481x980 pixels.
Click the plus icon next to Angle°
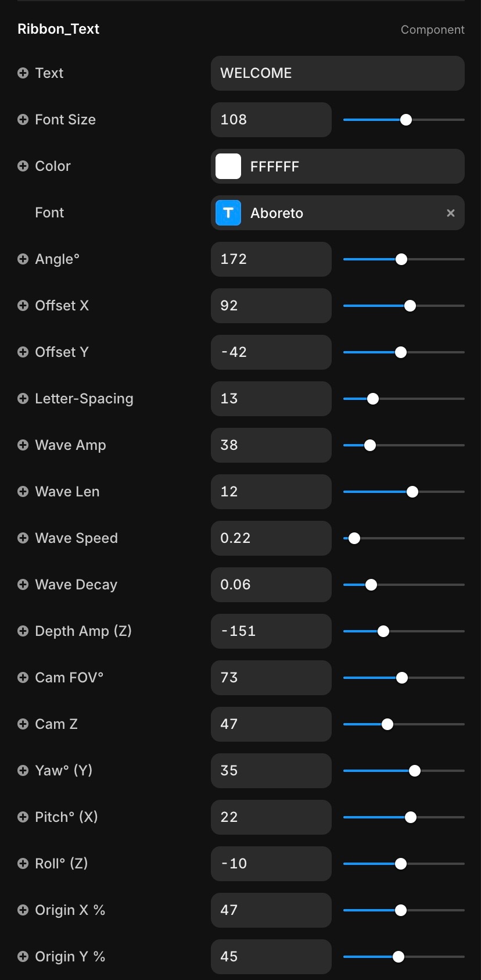point(23,259)
